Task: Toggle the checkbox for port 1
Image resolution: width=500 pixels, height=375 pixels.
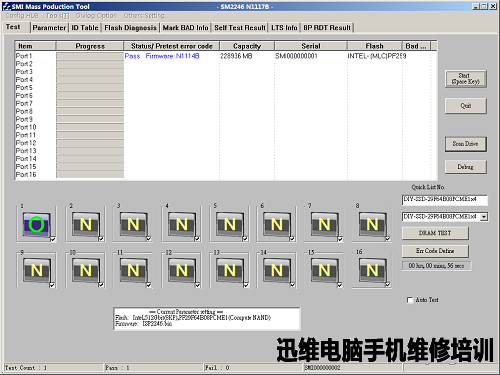Action: tap(53, 239)
